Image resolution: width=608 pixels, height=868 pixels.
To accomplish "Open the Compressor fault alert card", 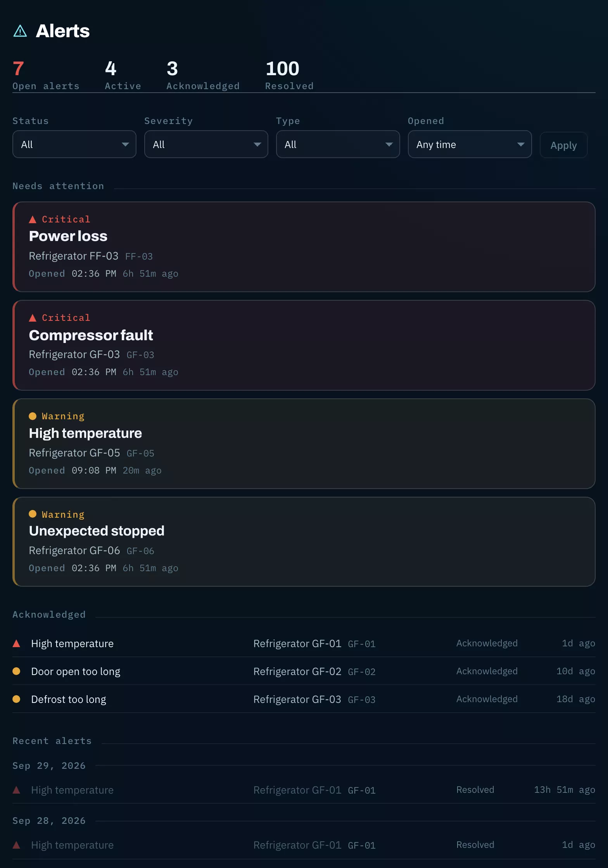I will pyautogui.click(x=304, y=345).
